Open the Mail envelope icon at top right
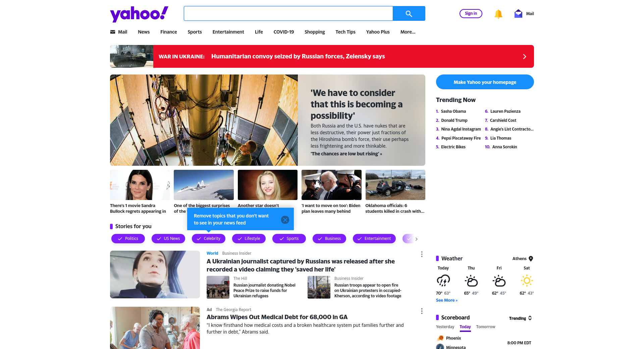Screen dimensions: 644x349 (x=518, y=14)
